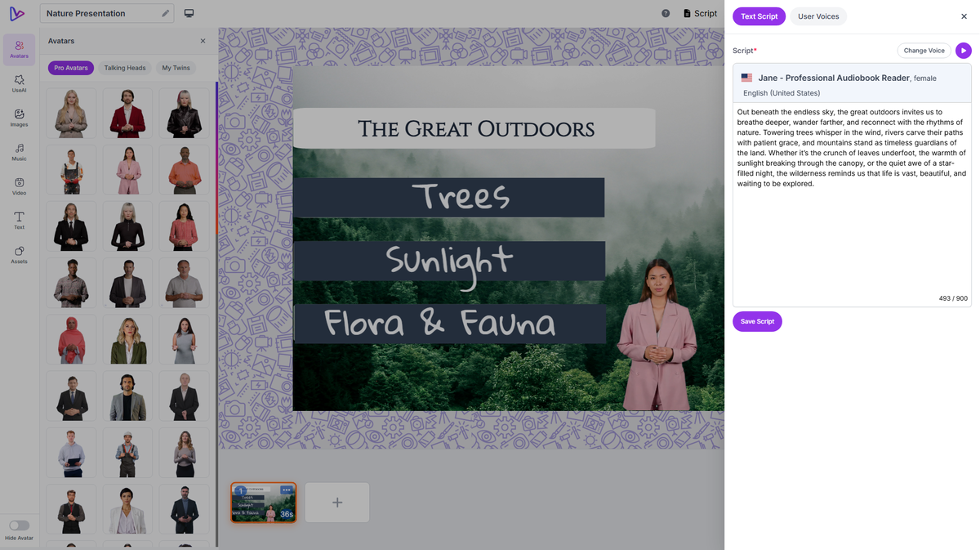Open the Images panel
This screenshot has height=550, width=980.
coord(18,117)
